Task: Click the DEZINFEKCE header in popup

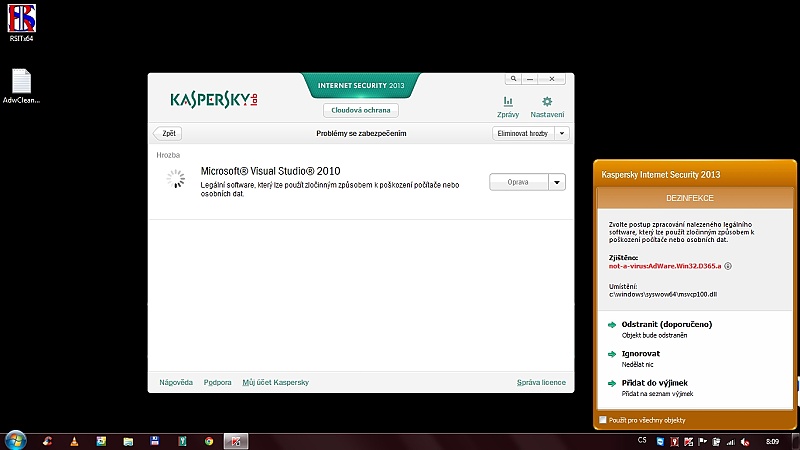Action: (x=690, y=198)
